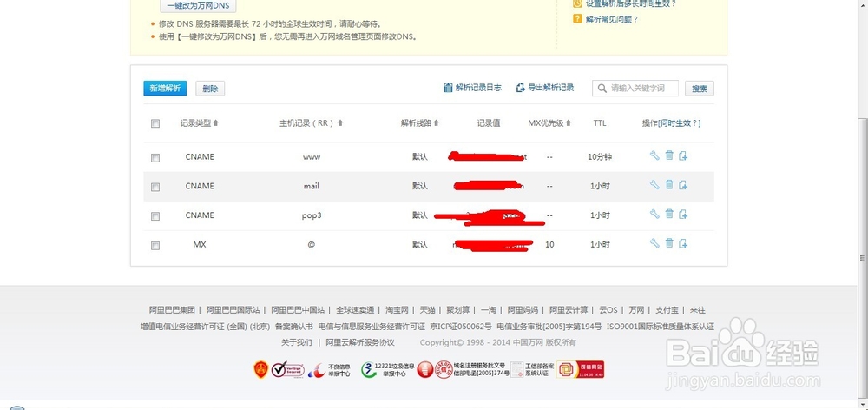Image resolution: width=868 pixels, height=410 pixels.
Task: Open 阿里云计算 footer nav link
Action: click(x=569, y=310)
